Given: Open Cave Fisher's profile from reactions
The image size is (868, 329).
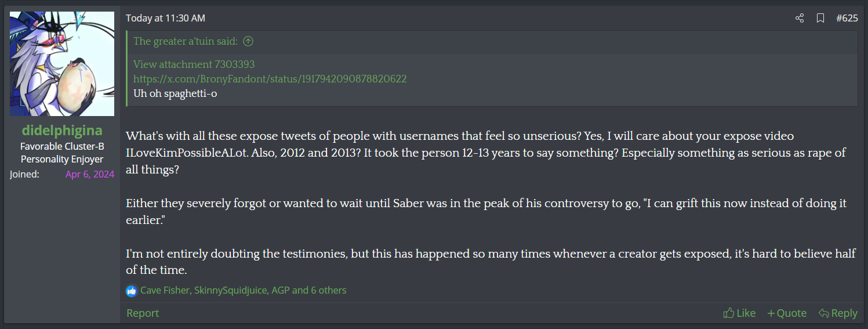Looking at the screenshot, I should coord(165,290).
